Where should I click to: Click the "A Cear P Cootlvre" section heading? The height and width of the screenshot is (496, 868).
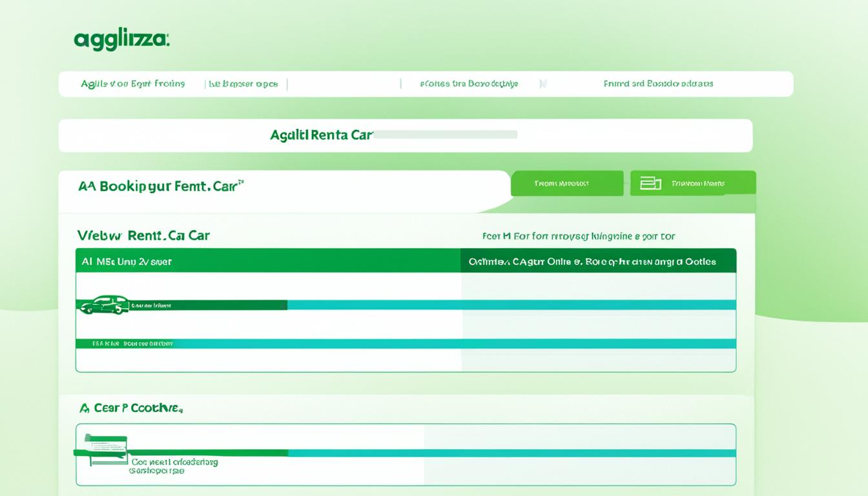click(131, 408)
